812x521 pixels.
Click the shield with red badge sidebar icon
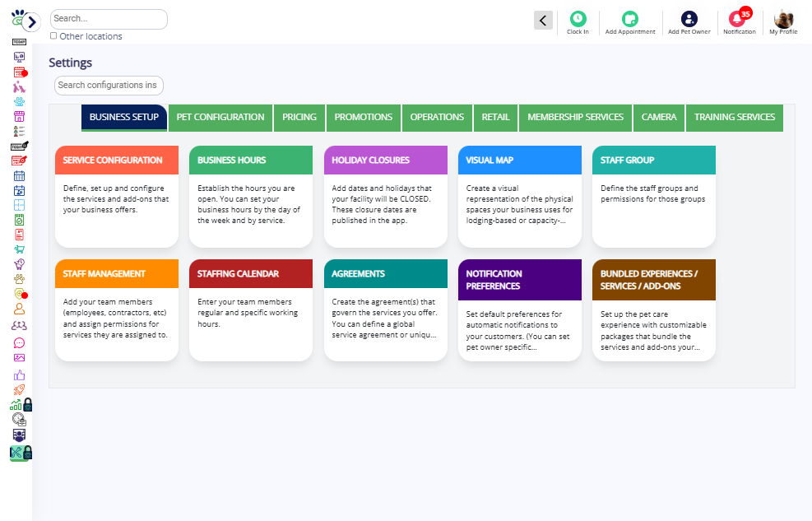coord(21,294)
